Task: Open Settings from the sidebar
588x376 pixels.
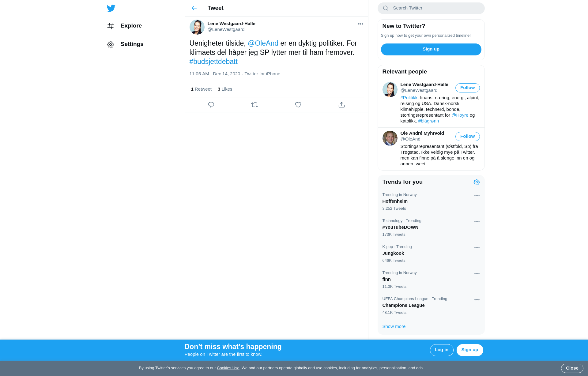Action: (125, 44)
